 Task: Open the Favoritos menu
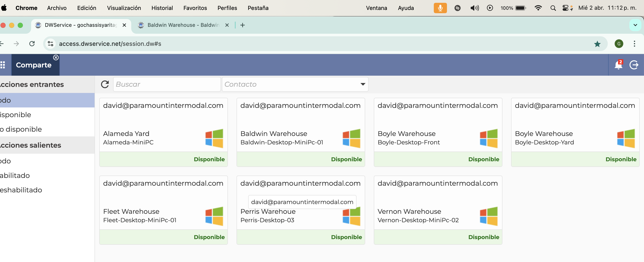[195, 8]
